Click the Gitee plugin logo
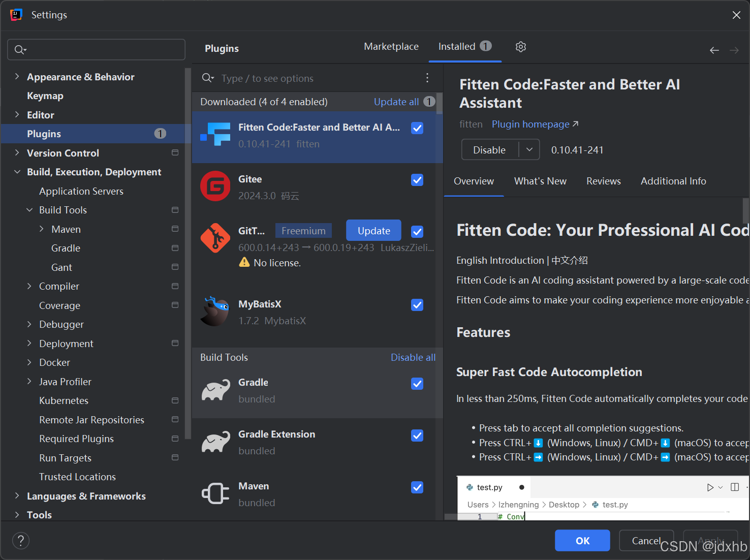Screen dimensions: 750x560 215,186
